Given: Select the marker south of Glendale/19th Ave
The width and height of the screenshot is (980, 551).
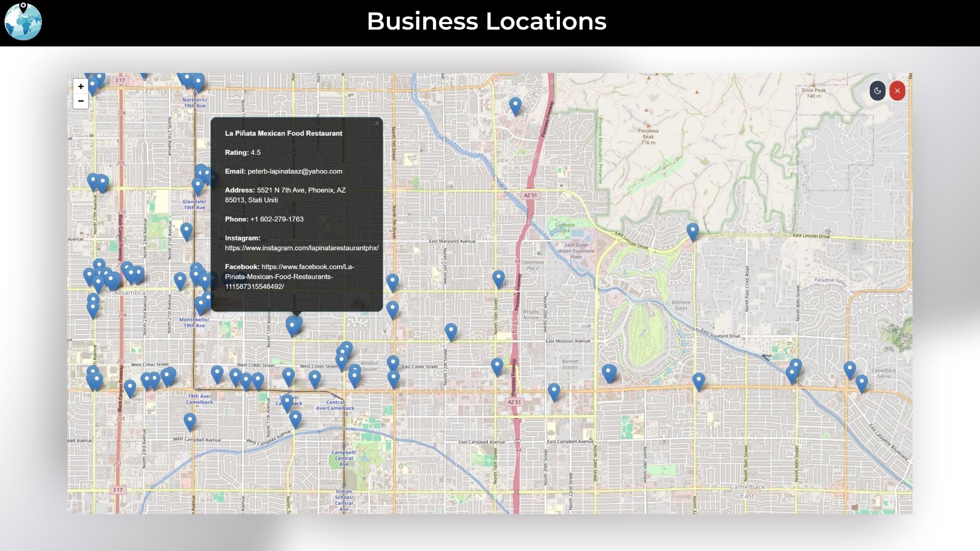Looking at the screenshot, I should coord(186,231).
